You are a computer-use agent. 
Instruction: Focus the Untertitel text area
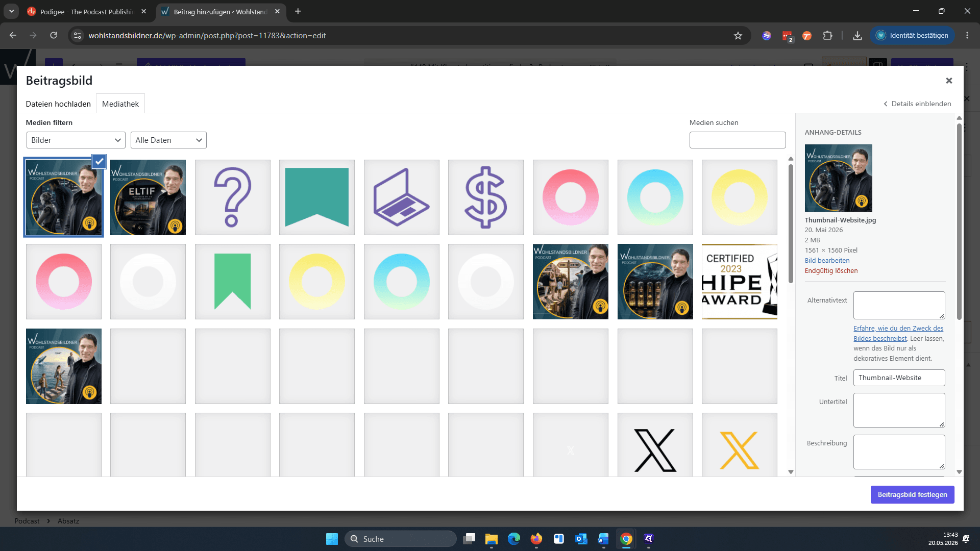click(x=899, y=410)
